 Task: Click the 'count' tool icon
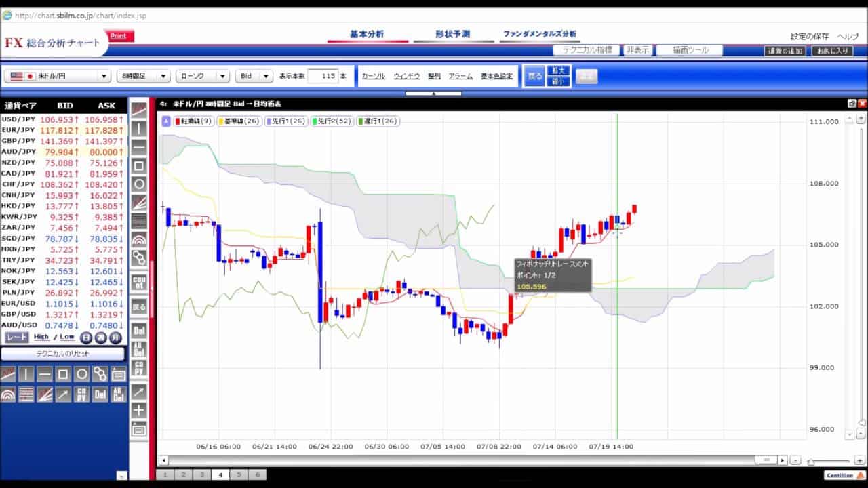pyautogui.click(x=139, y=282)
